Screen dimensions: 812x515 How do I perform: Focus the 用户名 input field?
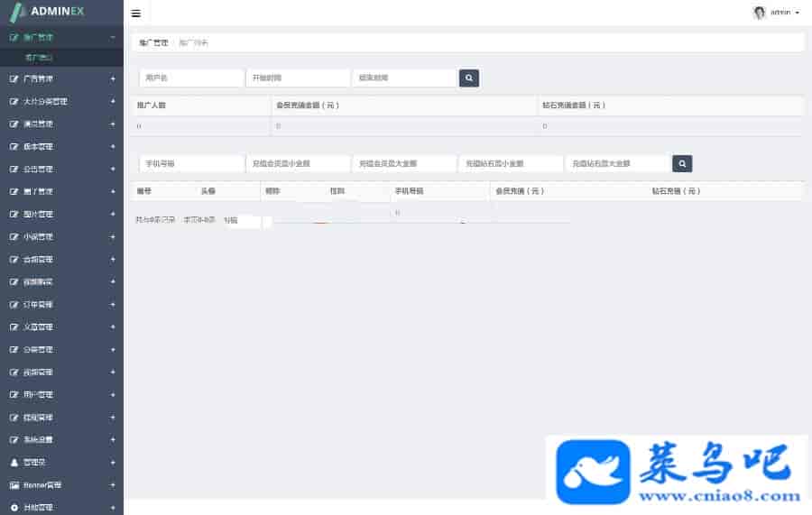pos(191,78)
